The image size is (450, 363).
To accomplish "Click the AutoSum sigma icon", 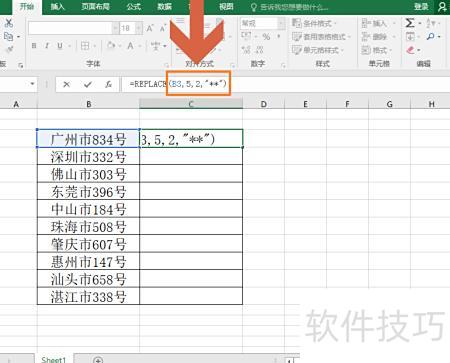I will tap(410, 23).
